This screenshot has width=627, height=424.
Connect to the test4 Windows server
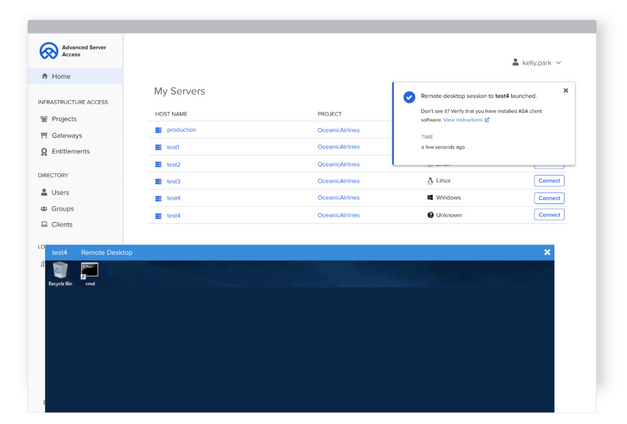click(x=549, y=198)
